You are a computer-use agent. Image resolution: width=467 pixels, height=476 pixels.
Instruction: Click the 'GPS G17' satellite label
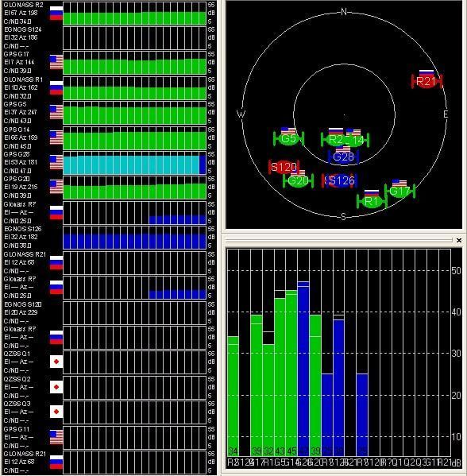tap(17, 54)
